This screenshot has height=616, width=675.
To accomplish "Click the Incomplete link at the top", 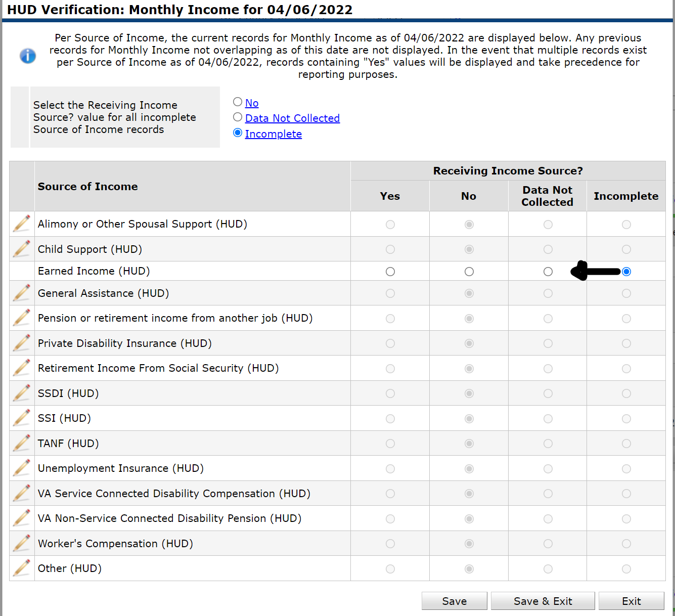I will [x=273, y=134].
